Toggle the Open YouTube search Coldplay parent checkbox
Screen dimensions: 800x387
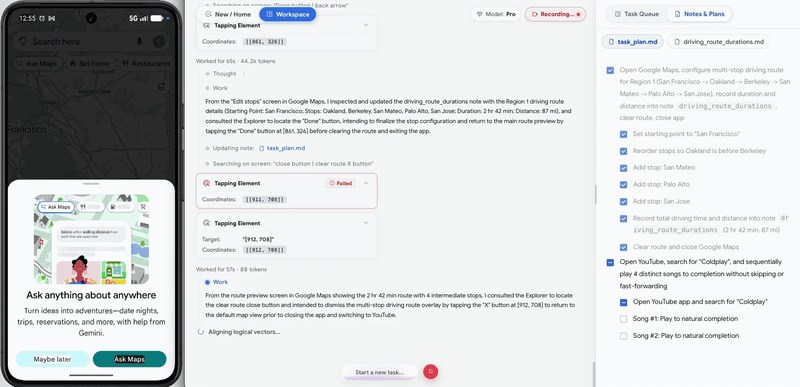point(610,263)
